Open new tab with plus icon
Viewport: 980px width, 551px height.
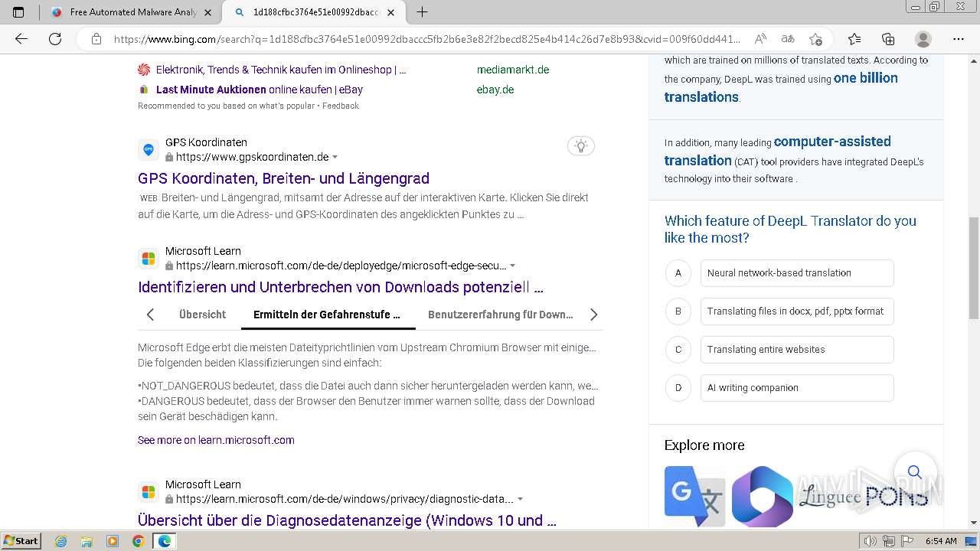click(x=422, y=12)
